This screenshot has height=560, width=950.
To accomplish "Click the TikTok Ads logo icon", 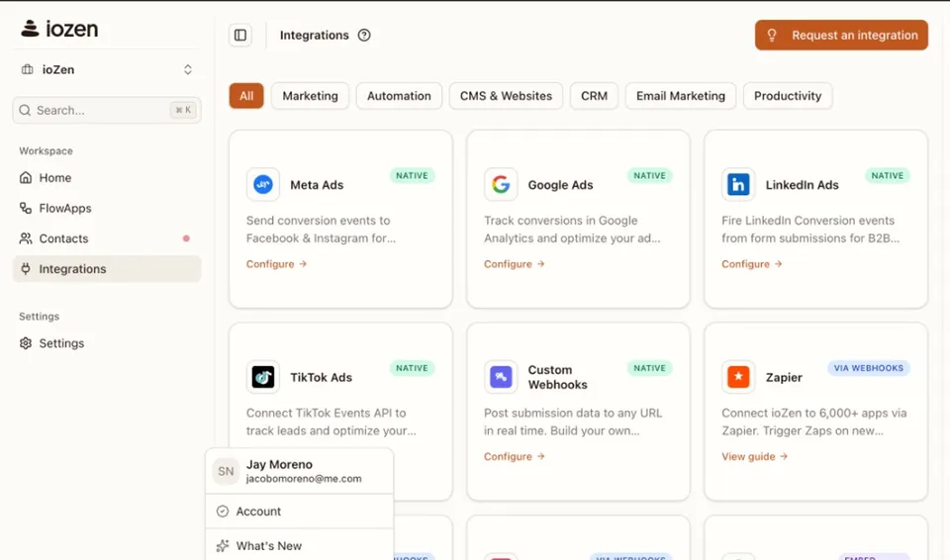I will tap(263, 377).
